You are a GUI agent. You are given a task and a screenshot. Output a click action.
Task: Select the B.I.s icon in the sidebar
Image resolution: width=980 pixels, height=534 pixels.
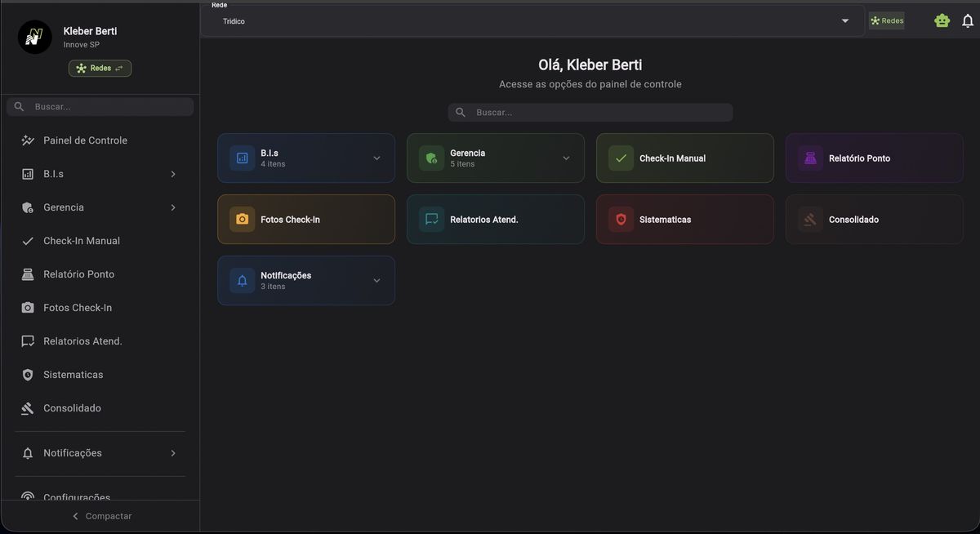[27, 173]
